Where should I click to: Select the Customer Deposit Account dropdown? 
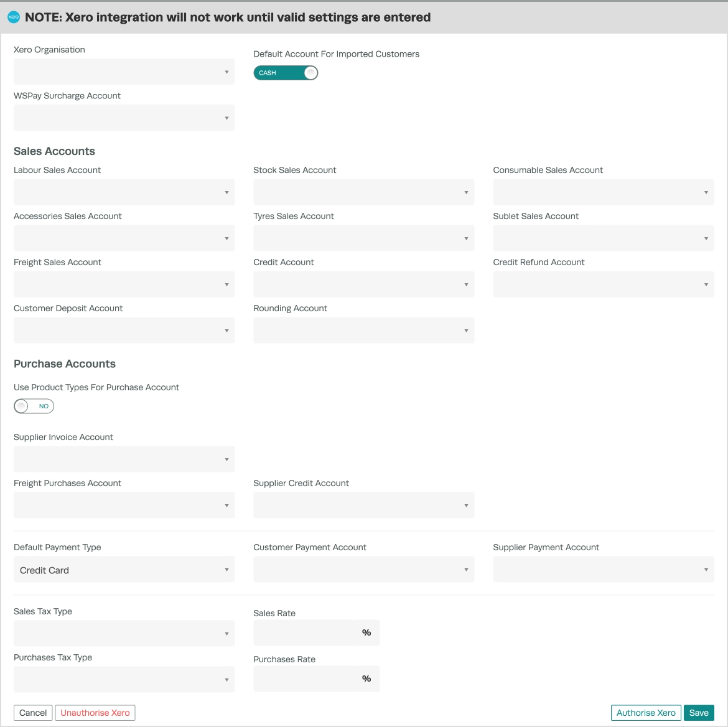[124, 330]
